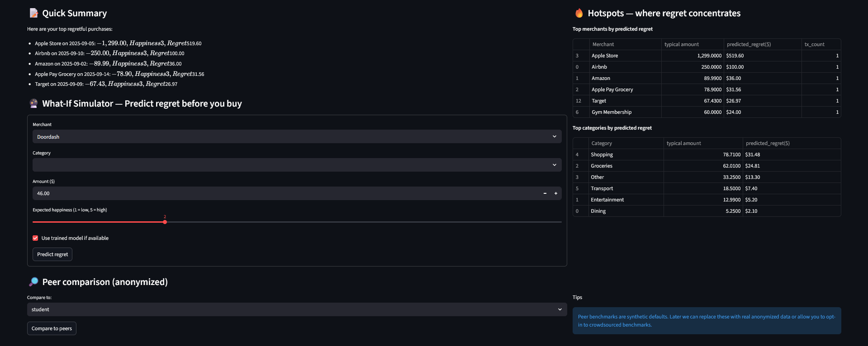Image resolution: width=868 pixels, height=346 pixels.
Task: Click the $24.00 Gym Membership regret cell
Action: click(763, 112)
